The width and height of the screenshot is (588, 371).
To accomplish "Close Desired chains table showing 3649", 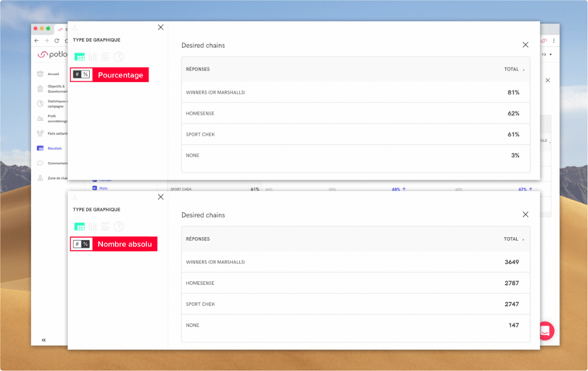I will coord(525,214).
